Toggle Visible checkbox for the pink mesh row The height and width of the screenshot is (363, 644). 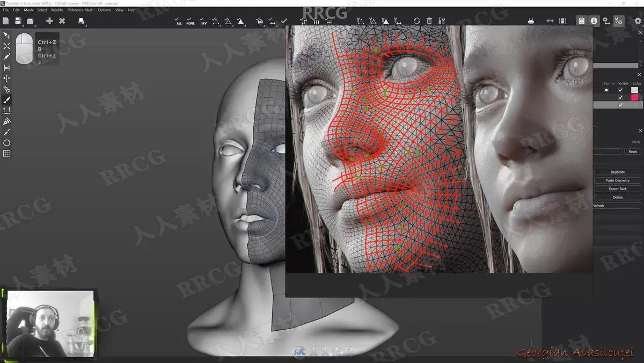pos(621,98)
